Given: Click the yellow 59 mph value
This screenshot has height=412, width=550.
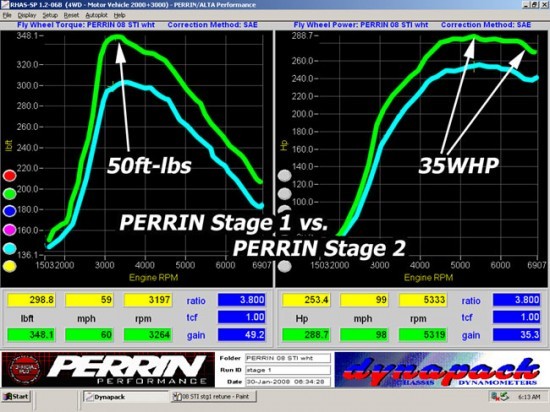Looking at the screenshot, I should coord(89,300).
